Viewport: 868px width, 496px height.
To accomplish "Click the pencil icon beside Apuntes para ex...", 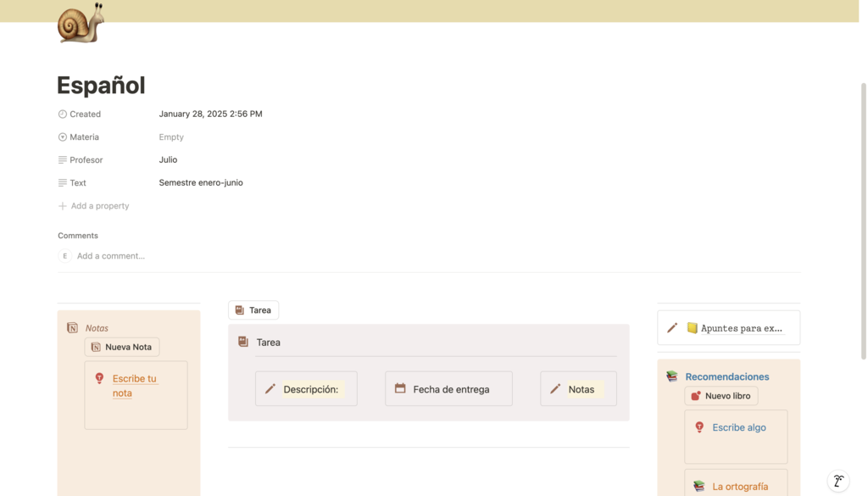I will (x=672, y=328).
